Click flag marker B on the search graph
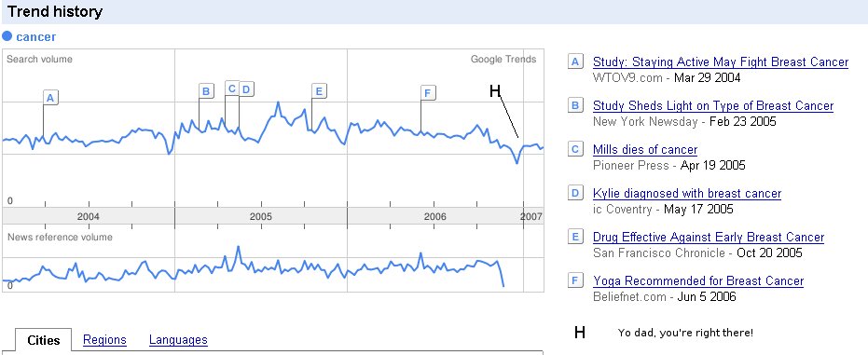 pyautogui.click(x=206, y=91)
